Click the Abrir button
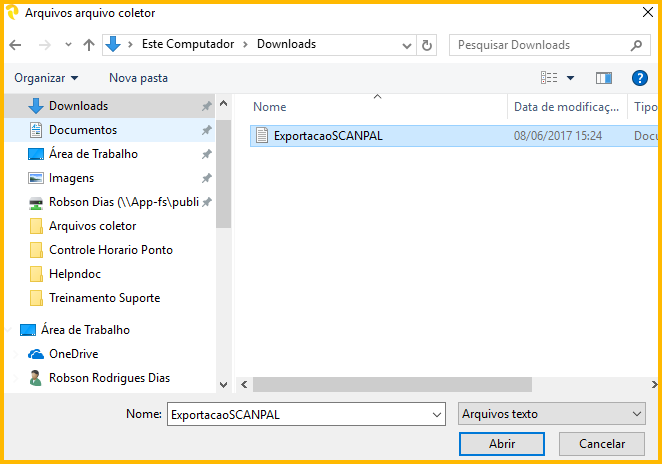Image resolution: width=662 pixels, height=464 pixels. 502,444
